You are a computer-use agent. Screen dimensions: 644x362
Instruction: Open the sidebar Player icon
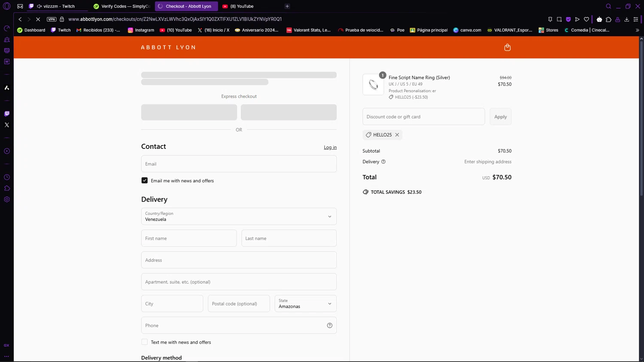7,151
